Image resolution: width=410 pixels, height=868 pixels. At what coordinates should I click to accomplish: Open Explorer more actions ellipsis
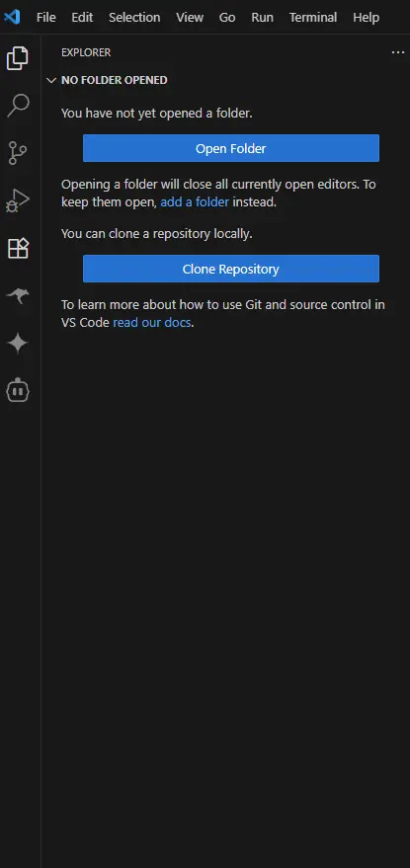coord(398,52)
